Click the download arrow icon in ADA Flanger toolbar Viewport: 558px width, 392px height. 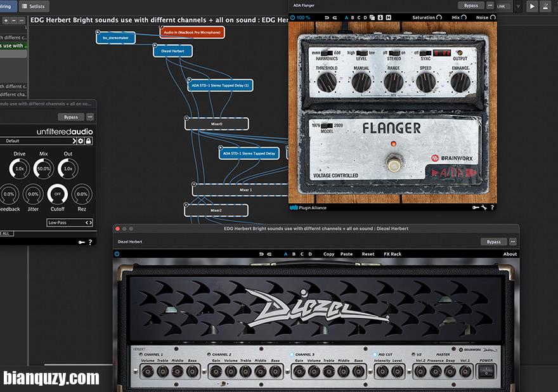(x=380, y=18)
